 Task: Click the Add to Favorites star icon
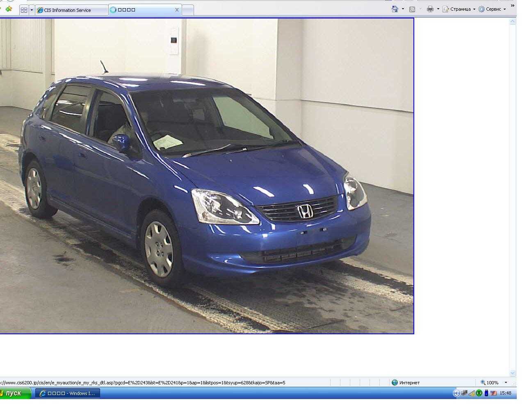(x=9, y=9)
